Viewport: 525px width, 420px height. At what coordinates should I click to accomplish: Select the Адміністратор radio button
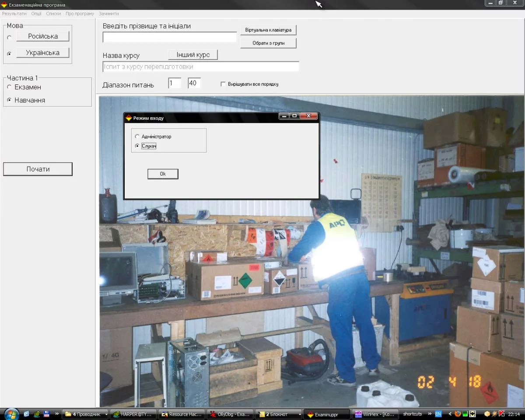[x=137, y=136]
